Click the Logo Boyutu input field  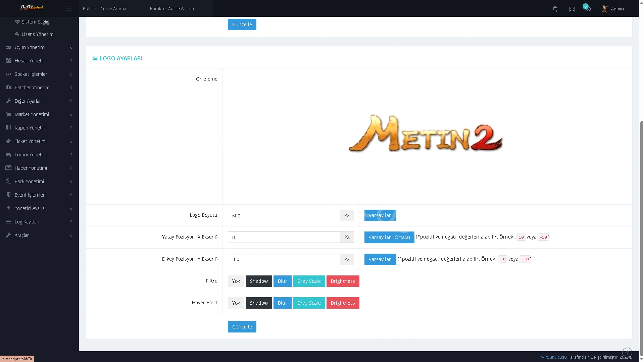284,215
